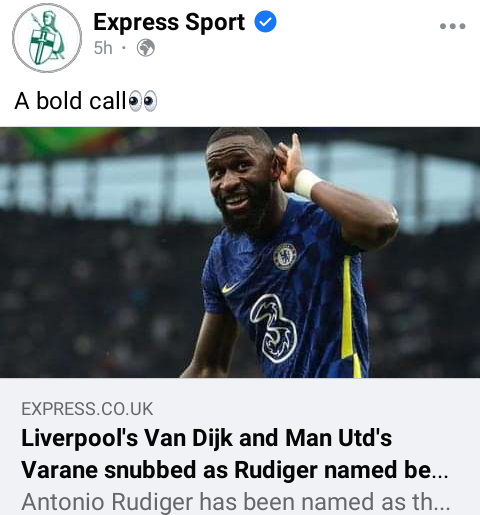Click the EXPRESS.CO.UK source domain
Screen dimensions: 480x515
point(87,409)
